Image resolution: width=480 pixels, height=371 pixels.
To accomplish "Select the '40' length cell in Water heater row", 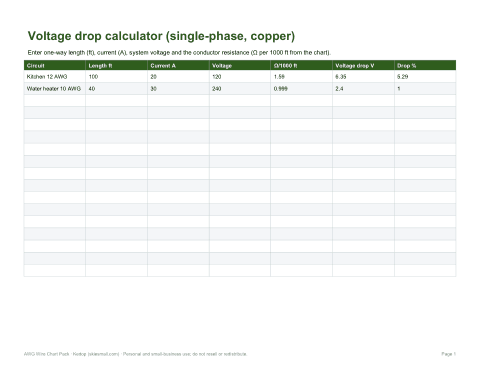I will click(116, 89).
